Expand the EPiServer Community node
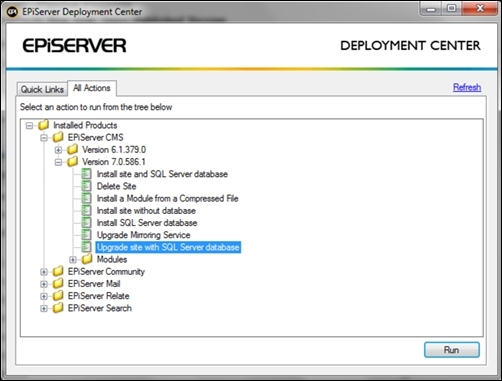502x381 pixels. [x=44, y=272]
